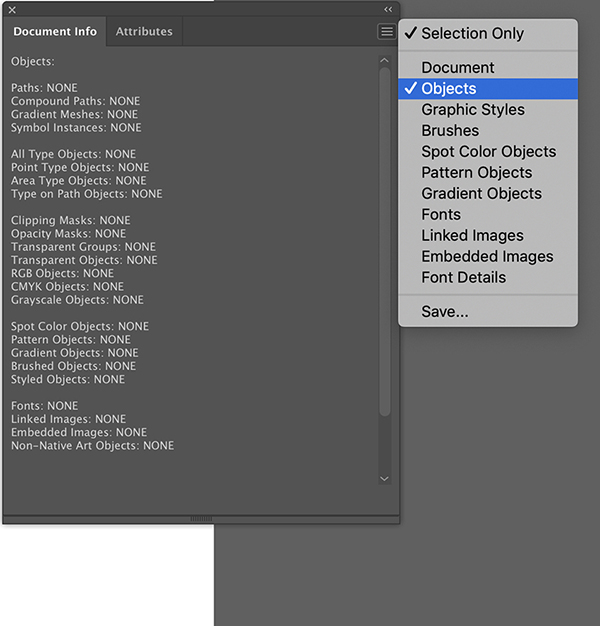Select the Document Info tab

[55, 32]
